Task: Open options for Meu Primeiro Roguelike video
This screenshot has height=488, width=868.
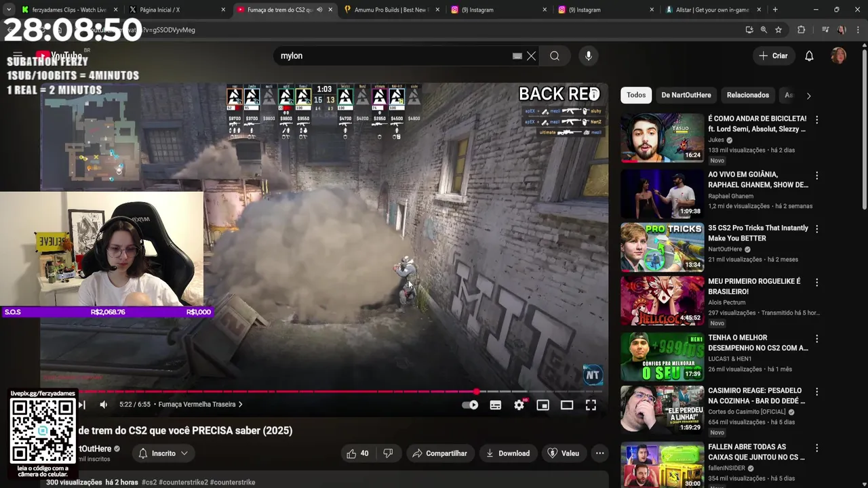Action: point(816,282)
